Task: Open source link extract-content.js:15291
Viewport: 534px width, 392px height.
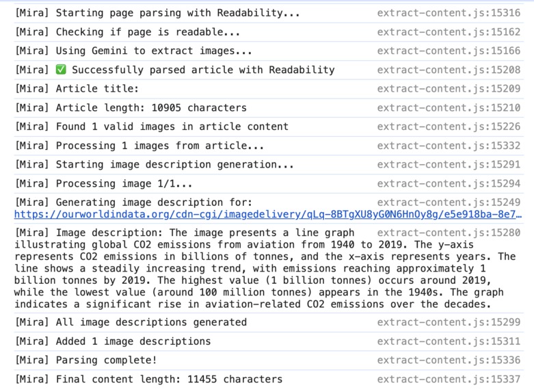Action: [x=449, y=164]
